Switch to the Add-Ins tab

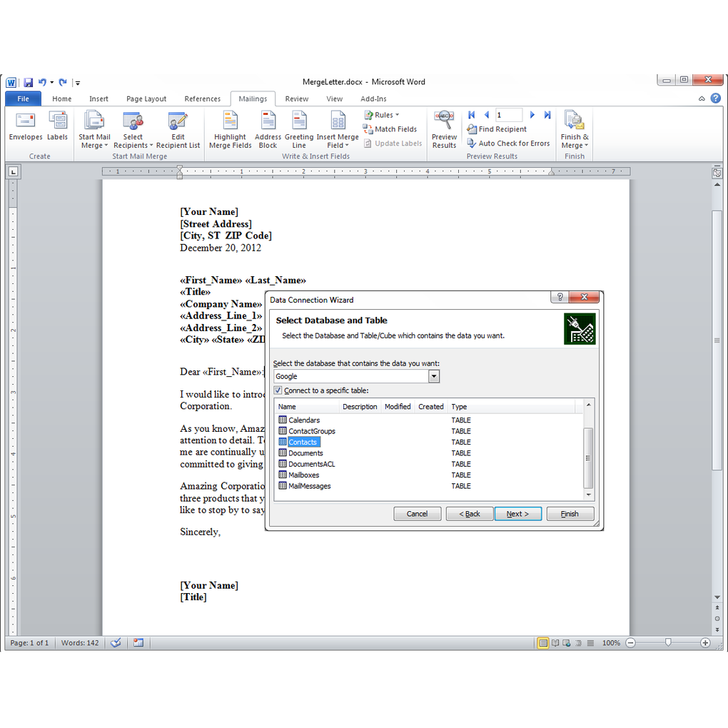click(x=373, y=99)
